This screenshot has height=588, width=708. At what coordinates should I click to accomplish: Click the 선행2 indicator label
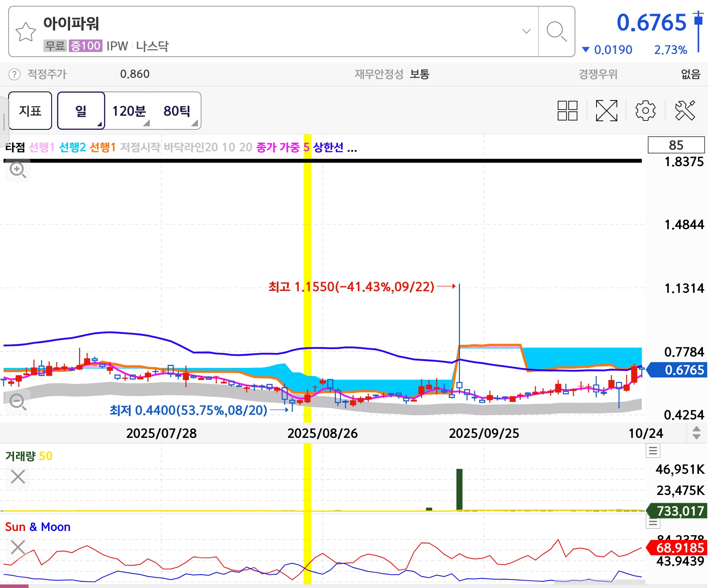pyautogui.click(x=72, y=147)
